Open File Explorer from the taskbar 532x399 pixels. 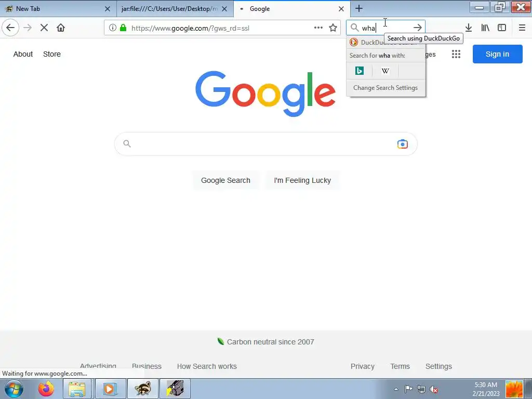[x=77, y=389]
